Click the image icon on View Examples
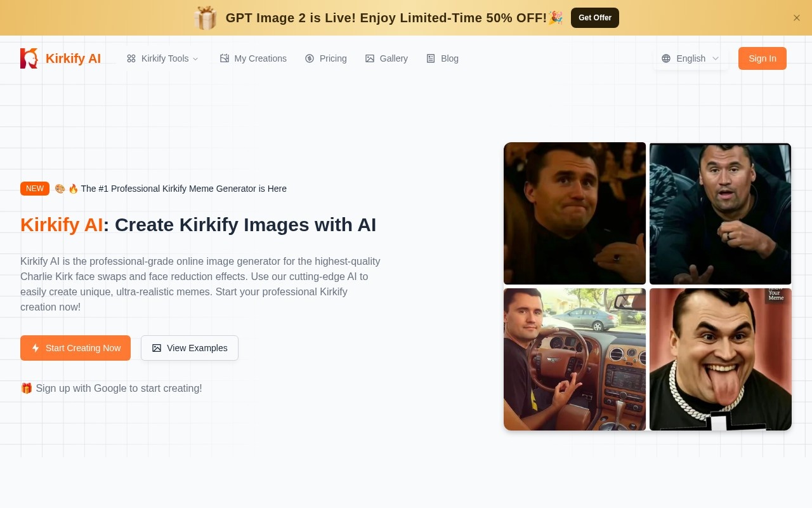The width and height of the screenshot is (812, 508). tap(157, 348)
